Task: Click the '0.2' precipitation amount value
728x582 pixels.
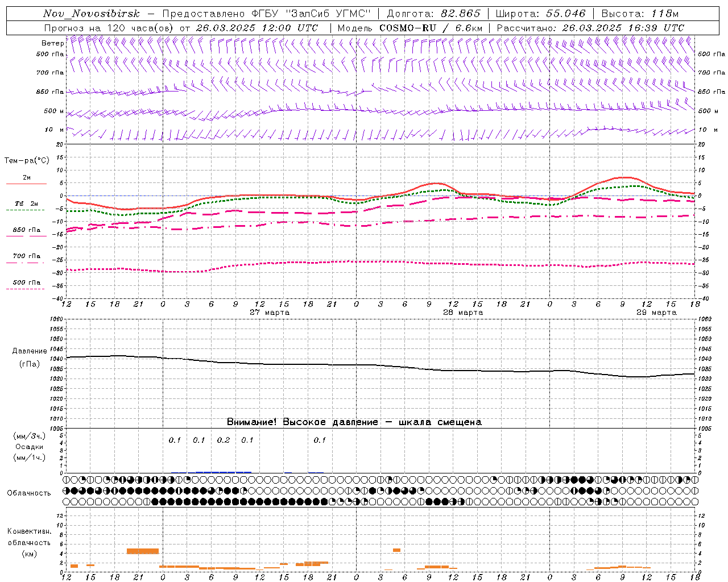Action: (224, 440)
